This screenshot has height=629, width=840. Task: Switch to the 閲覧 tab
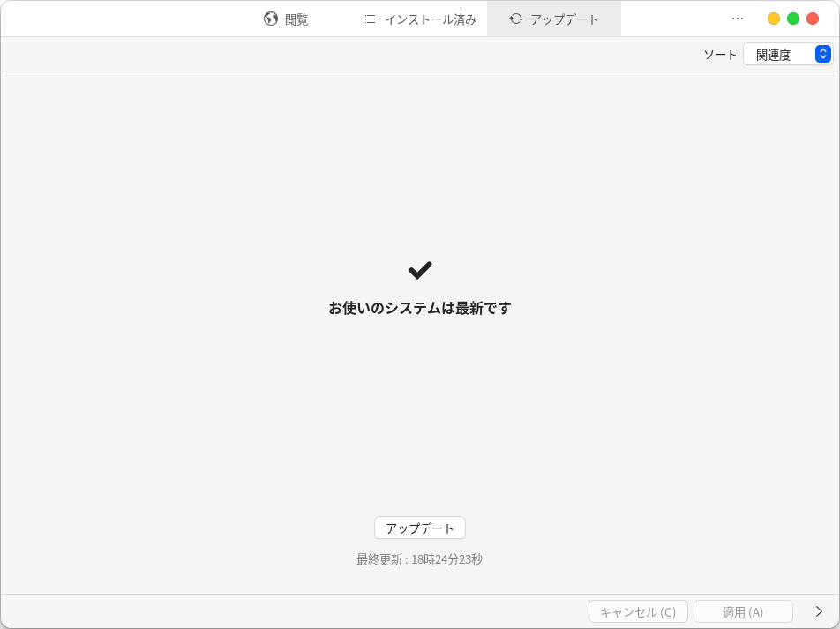pyautogui.click(x=296, y=19)
